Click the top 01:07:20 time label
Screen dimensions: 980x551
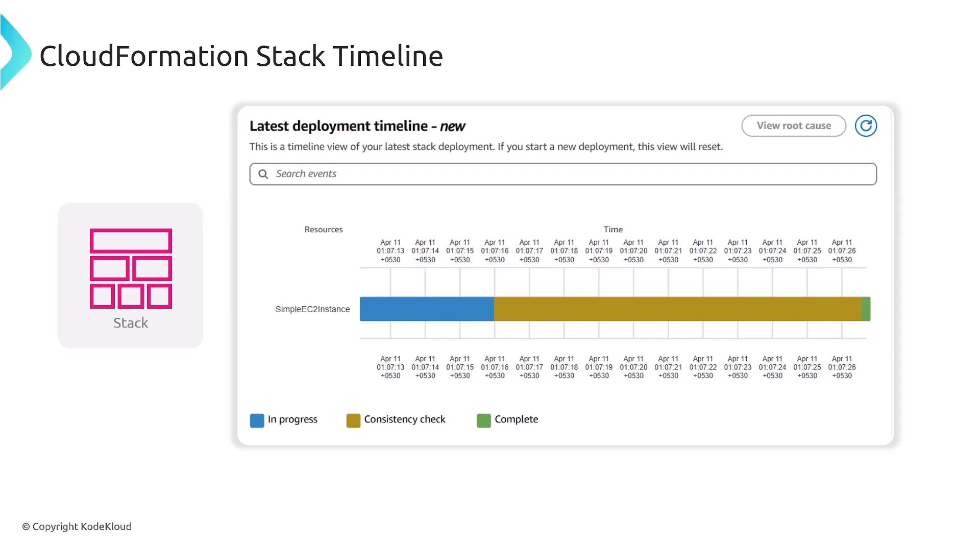click(633, 251)
